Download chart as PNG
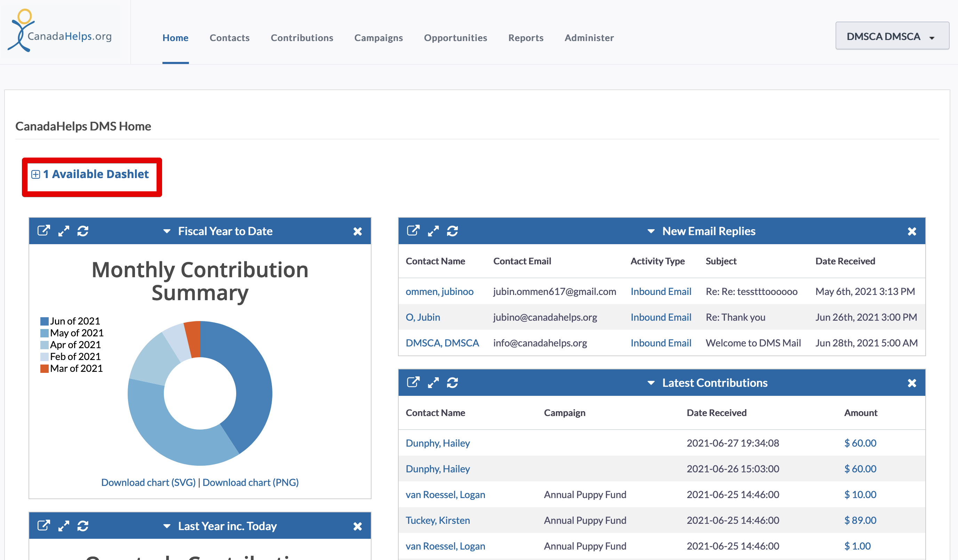958x560 pixels. click(250, 482)
